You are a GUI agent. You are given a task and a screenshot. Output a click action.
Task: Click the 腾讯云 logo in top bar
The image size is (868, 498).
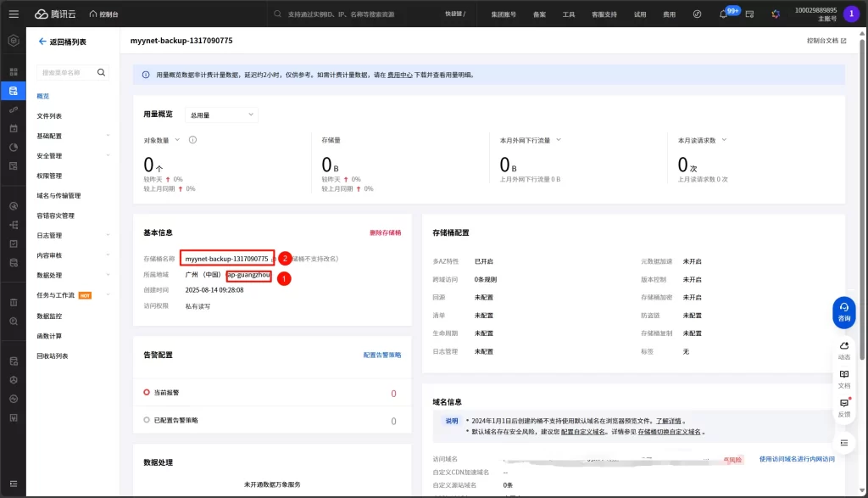[x=53, y=13]
